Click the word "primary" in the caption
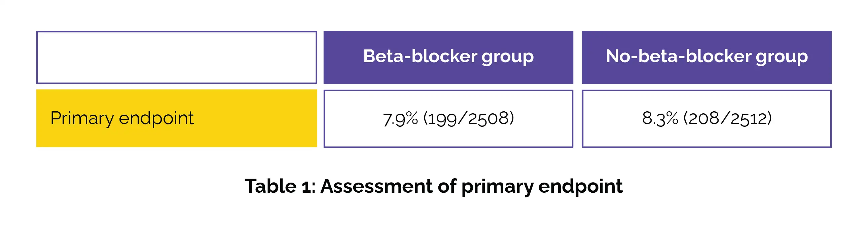The height and width of the screenshot is (228, 868). tap(497, 187)
